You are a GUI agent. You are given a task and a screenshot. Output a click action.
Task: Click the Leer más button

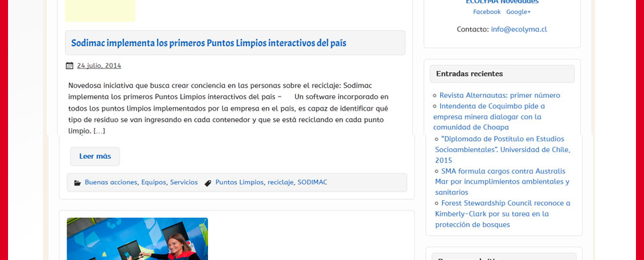(95, 156)
